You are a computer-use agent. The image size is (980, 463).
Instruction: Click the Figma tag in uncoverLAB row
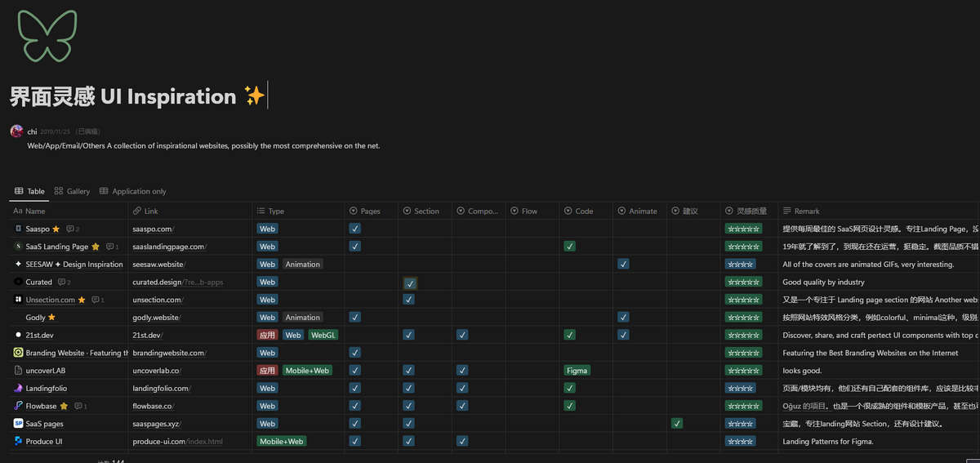point(577,370)
